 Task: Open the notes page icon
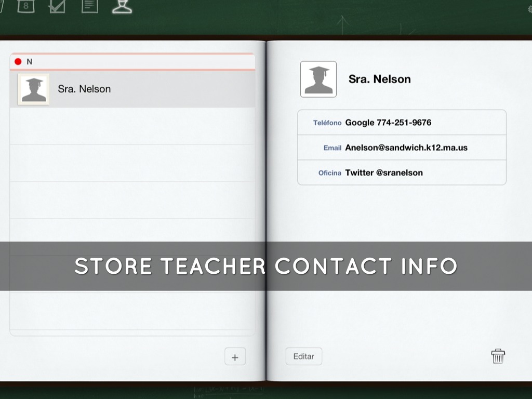click(89, 6)
